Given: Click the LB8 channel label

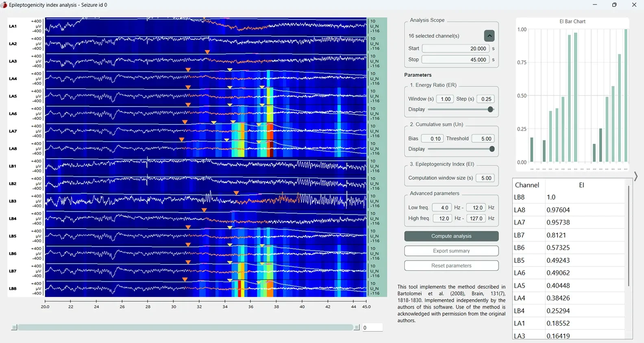Looking at the screenshot, I should click(13, 288).
